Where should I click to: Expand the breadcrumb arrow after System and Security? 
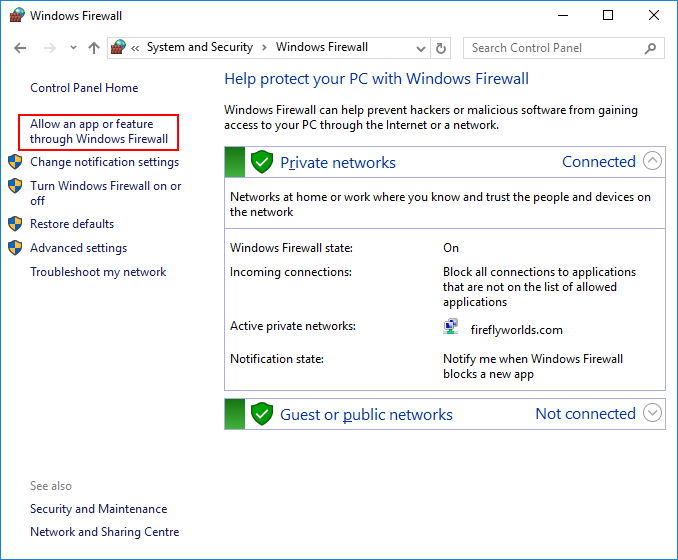265,47
